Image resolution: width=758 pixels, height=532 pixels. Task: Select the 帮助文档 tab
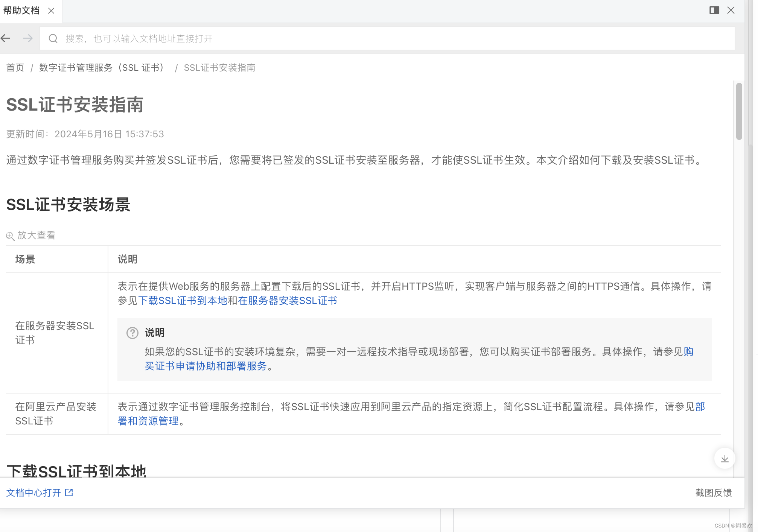tap(21, 11)
